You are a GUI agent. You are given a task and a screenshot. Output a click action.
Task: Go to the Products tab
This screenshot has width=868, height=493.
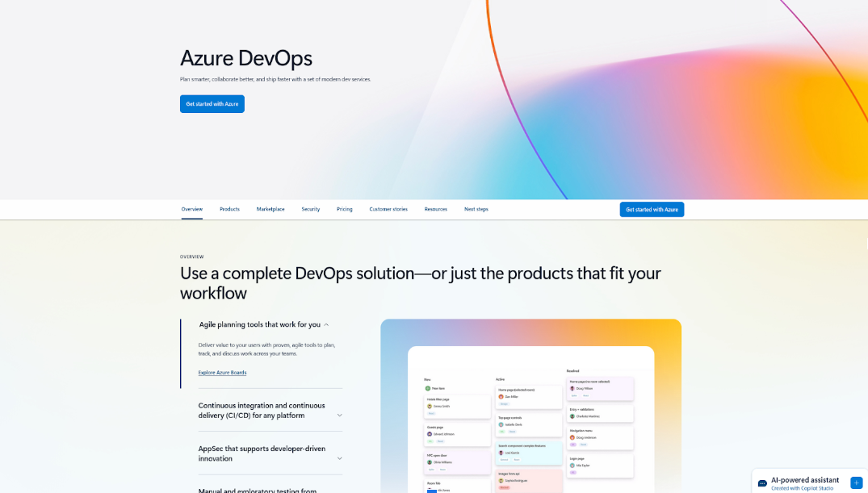click(230, 209)
